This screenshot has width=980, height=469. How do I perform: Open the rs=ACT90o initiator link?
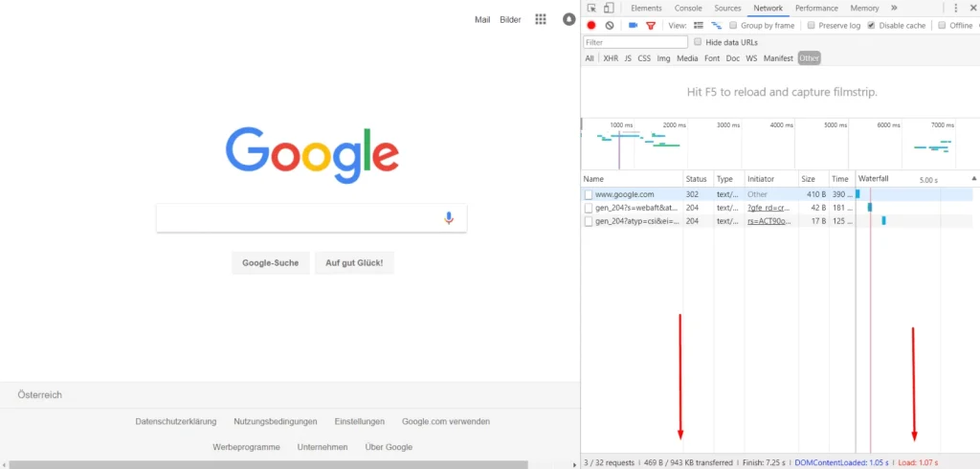tap(769, 221)
